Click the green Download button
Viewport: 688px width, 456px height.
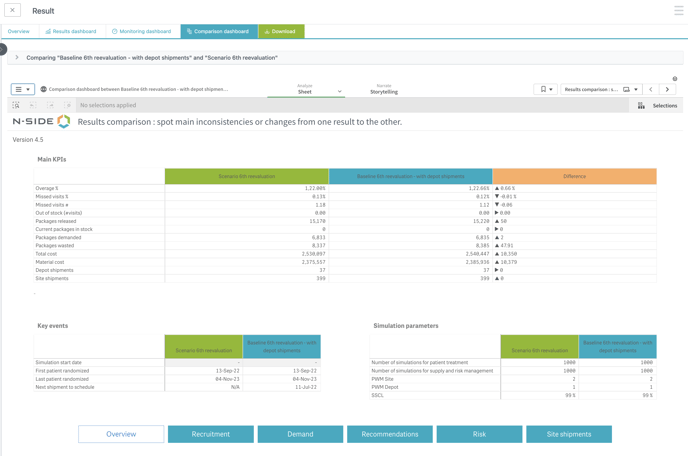(x=281, y=31)
